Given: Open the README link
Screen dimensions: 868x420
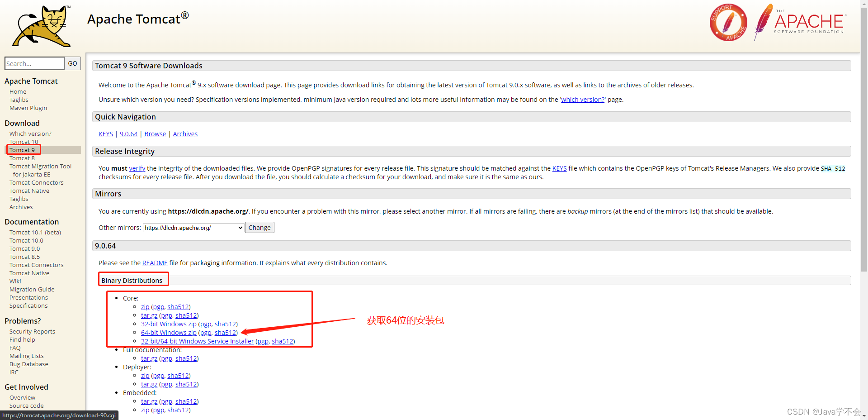Looking at the screenshot, I should click(155, 263).
